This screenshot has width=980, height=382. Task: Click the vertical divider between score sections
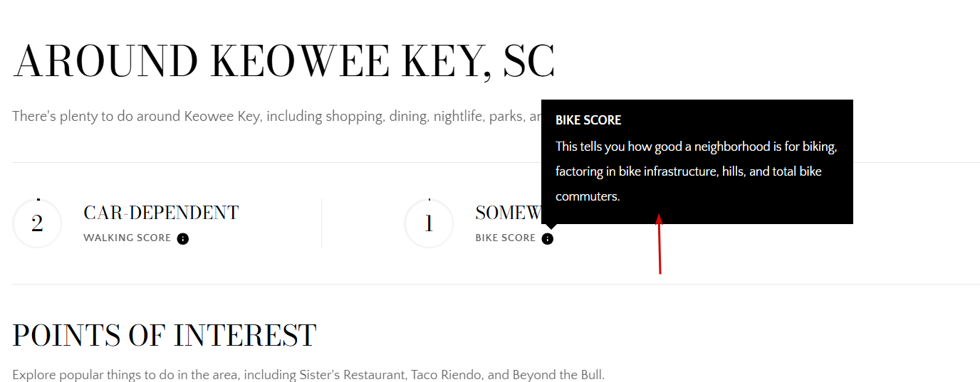point(322,223)
